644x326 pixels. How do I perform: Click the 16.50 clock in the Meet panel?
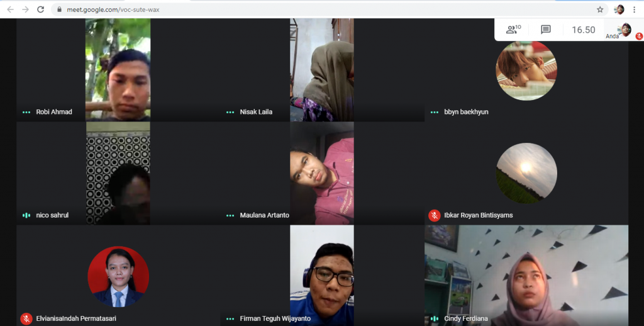pyautogui.click(x=583, y=30)
